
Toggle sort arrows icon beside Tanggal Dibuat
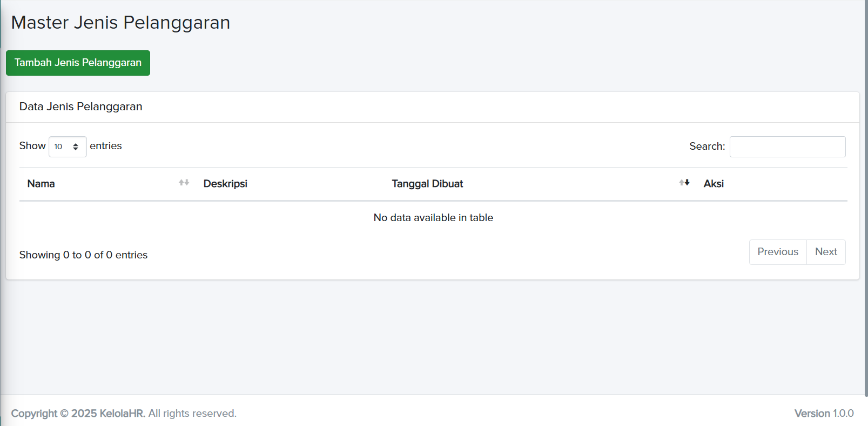click(x=684, y=183)
